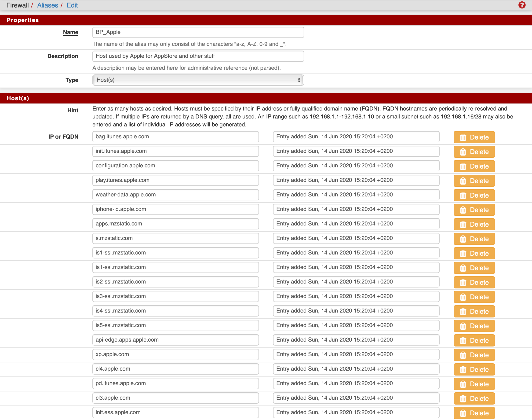Open the Type dropdown showing Host(s)
Viewport: 532px width, 420px height.
coord(198,80)
